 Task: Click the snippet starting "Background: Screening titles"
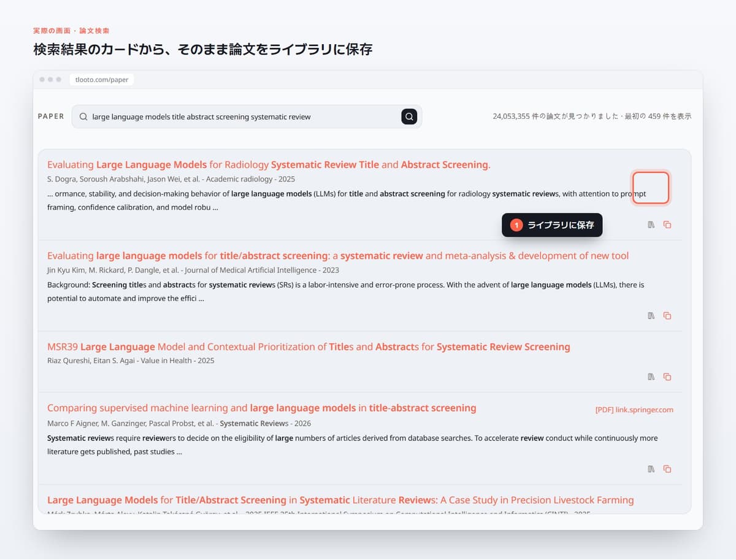coord(346,292)
